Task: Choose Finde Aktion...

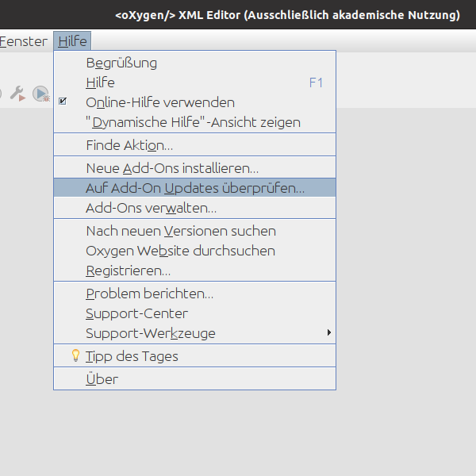Action: 129,145
